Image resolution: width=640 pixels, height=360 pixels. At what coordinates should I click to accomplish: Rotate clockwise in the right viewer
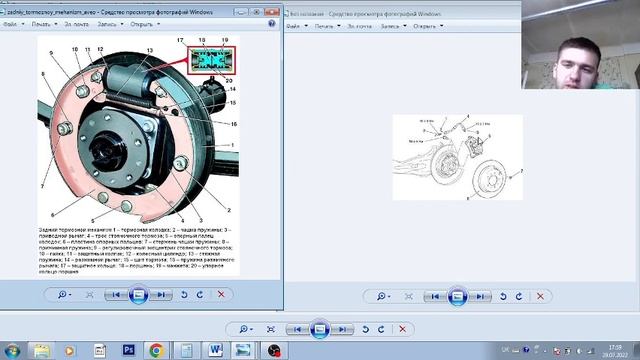coord(519,296)
